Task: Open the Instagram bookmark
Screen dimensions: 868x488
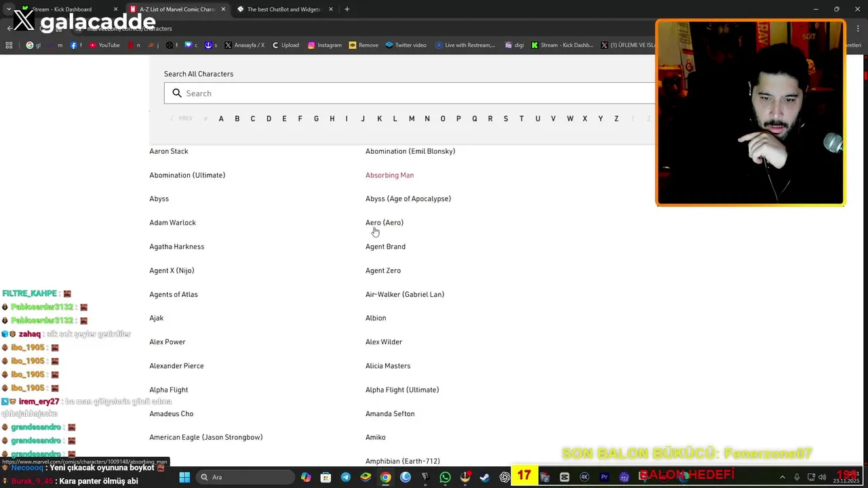Action: 324,45
